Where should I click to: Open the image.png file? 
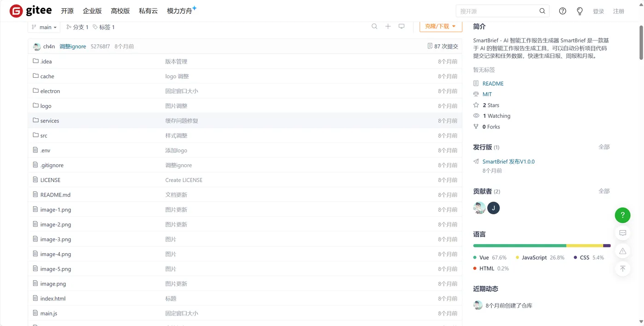tap(53, 284)
